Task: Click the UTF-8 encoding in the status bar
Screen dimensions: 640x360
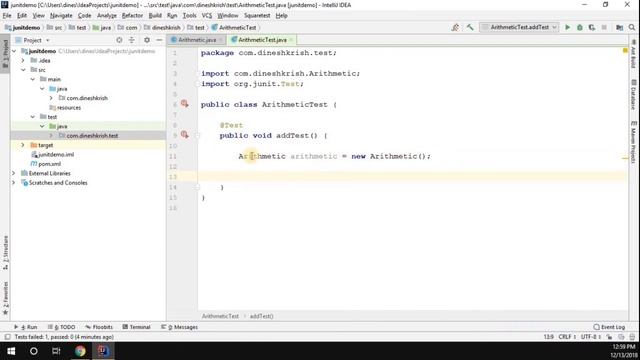Action: click(591, 337)
